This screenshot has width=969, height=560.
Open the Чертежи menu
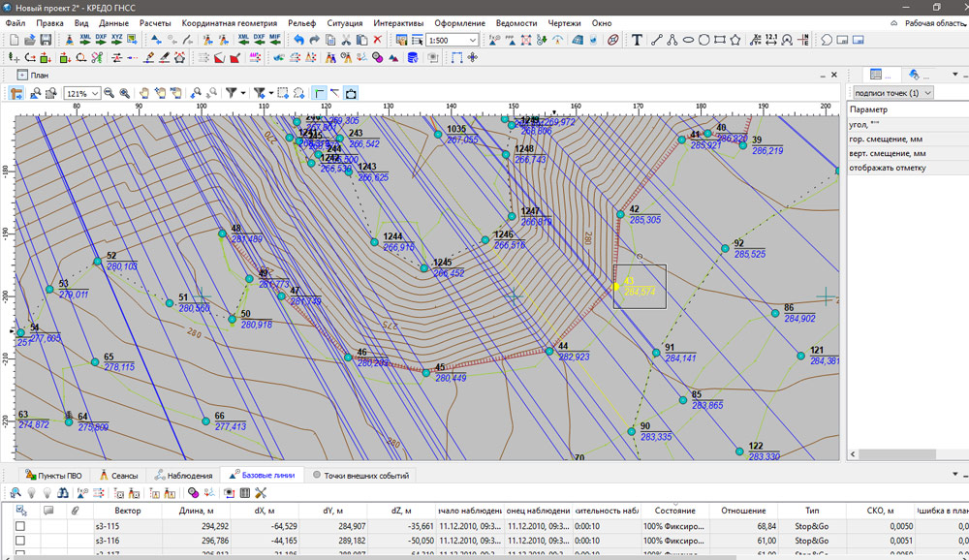point(564,23)
